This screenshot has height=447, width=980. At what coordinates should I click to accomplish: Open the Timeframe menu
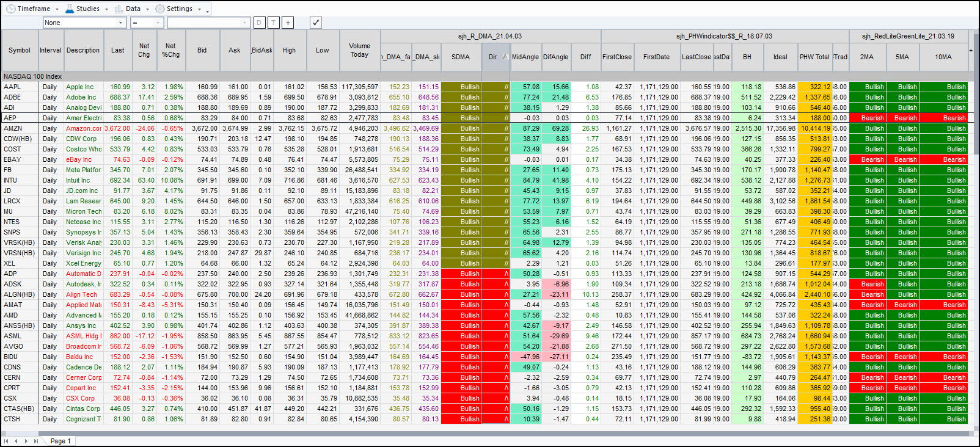33,9
